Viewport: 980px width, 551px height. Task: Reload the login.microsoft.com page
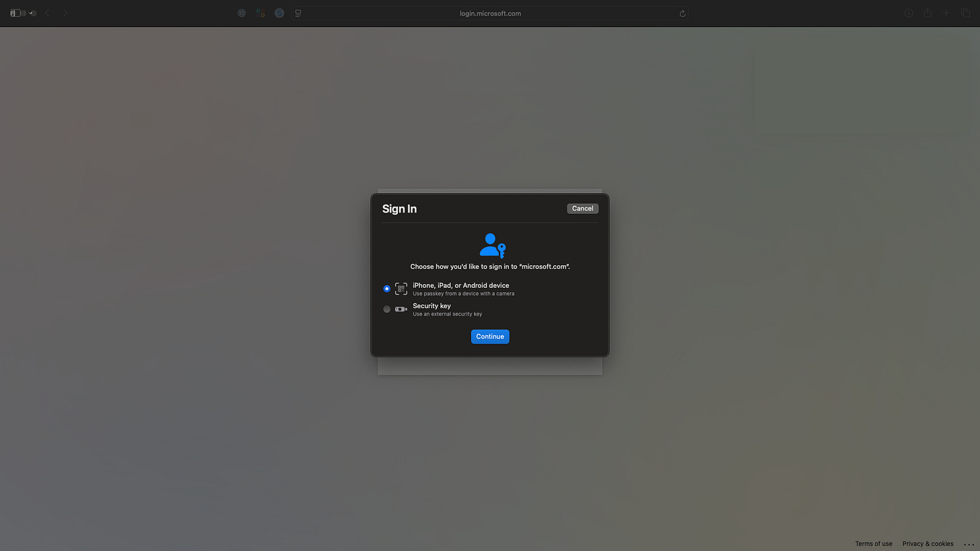[682, 13]
